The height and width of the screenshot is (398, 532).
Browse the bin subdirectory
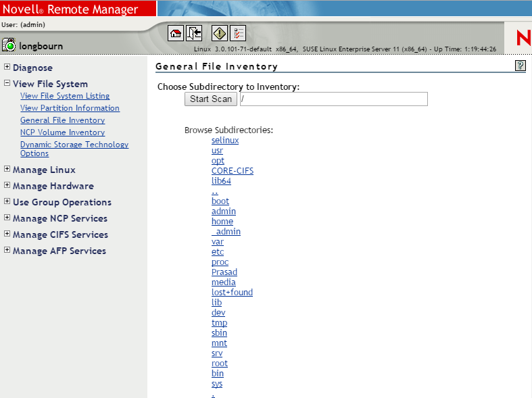tap(218, 374)
